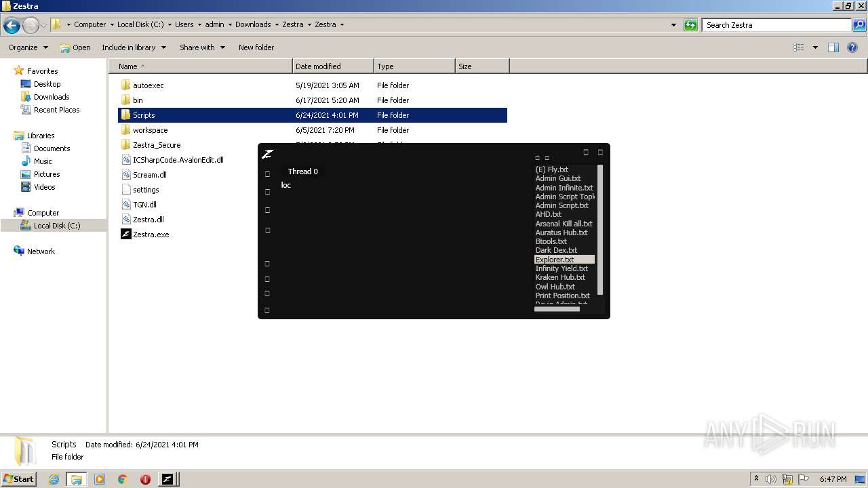Launch Chrome from the taskbar
The image size is (868, 488).
(123, 479)
